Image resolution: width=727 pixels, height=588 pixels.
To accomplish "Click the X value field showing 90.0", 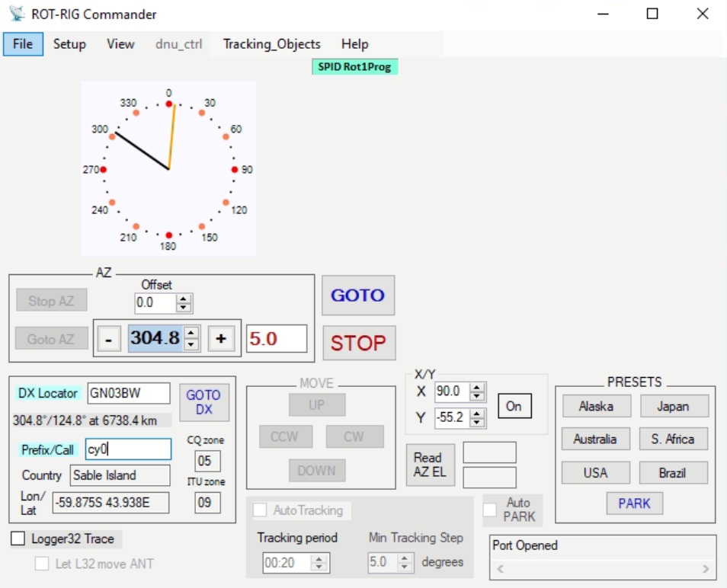I will [453, 392].
